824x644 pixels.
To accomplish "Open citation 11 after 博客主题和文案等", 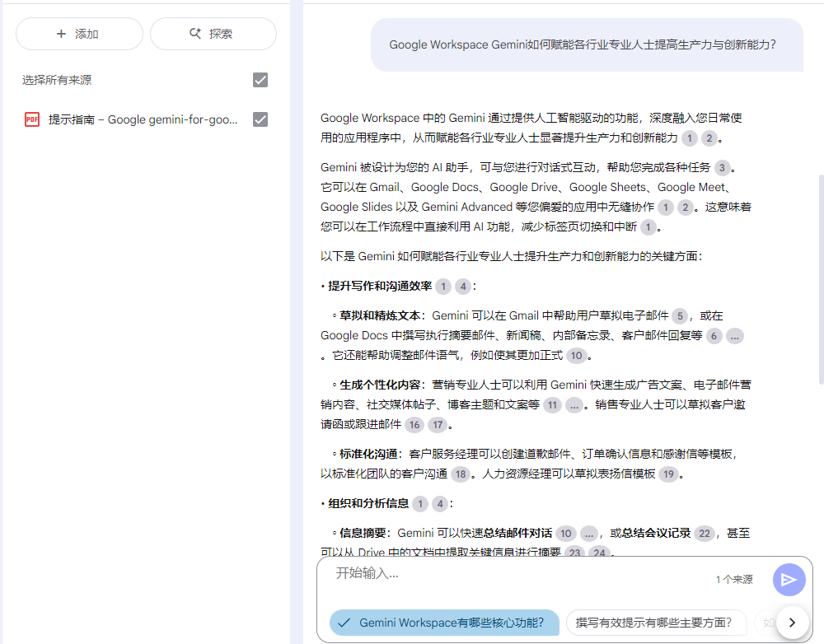I will 552,405.
